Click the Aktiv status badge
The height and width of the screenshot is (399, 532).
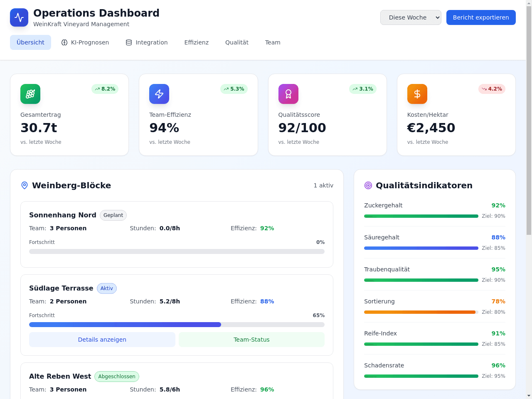coord(107,288)
